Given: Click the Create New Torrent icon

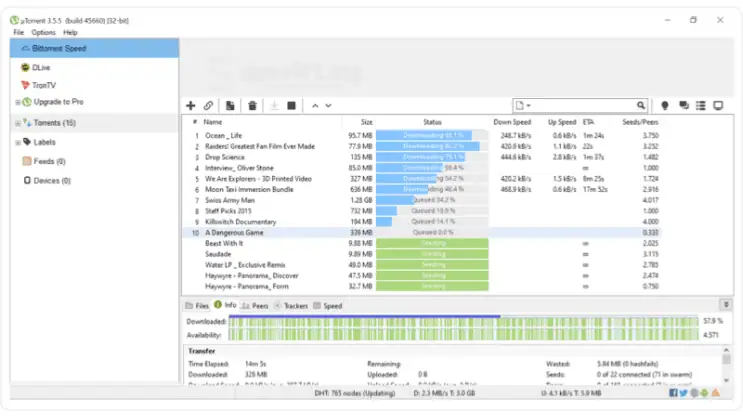Looking at the screenshot, I should pos(230,106).
